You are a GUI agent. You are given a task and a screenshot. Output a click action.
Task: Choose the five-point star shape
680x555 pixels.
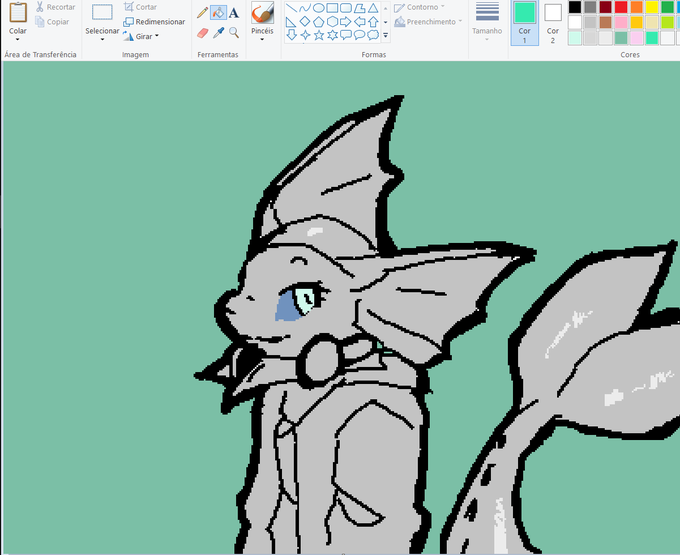[x=319, y=36]
